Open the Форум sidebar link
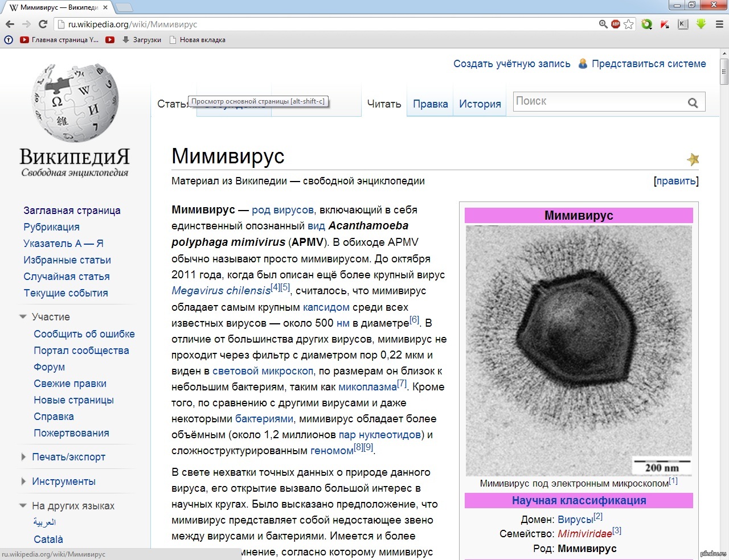This screenshot has width=729, height=560. point(49,367)
